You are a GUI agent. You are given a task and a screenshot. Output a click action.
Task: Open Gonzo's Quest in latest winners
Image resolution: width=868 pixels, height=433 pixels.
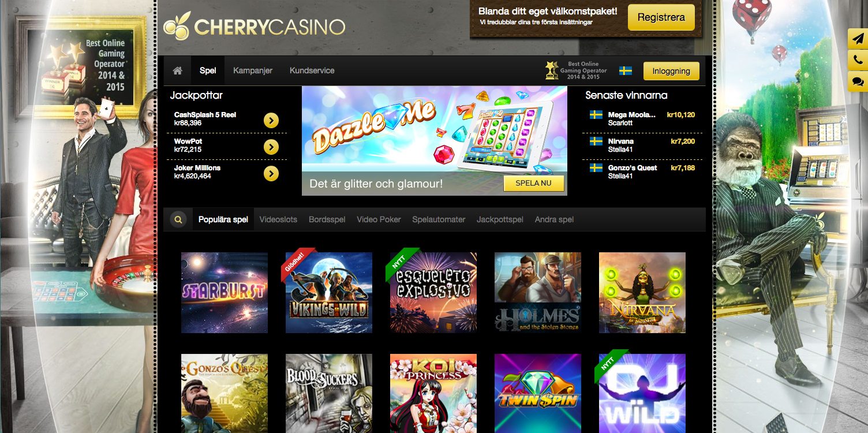click(632, 167)
